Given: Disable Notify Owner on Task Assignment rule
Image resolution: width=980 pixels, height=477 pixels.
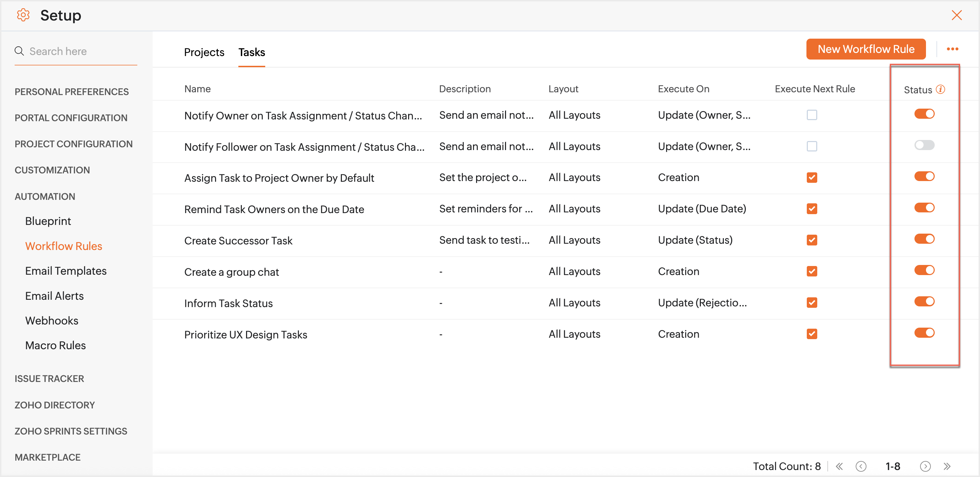Looking at the screenshot, I should [924, 114].
